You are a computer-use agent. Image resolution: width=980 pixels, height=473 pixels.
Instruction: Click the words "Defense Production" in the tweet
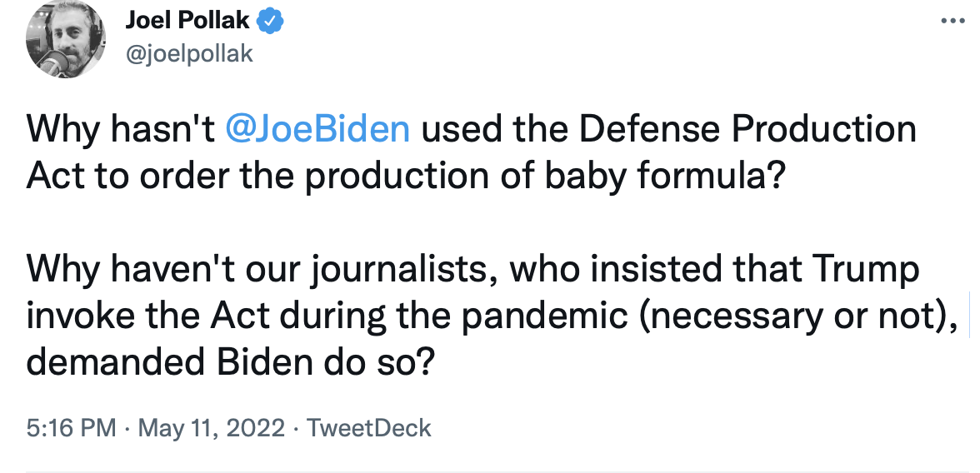pos(747,129)
